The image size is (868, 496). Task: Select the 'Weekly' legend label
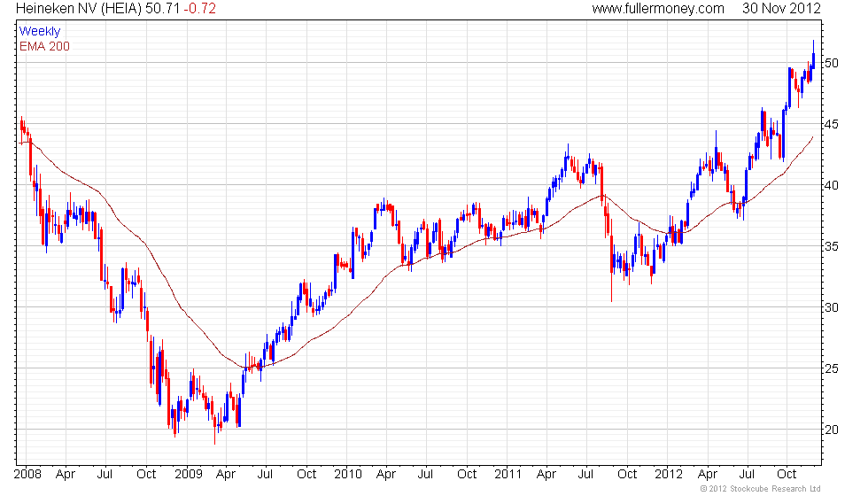click(39, 32)
